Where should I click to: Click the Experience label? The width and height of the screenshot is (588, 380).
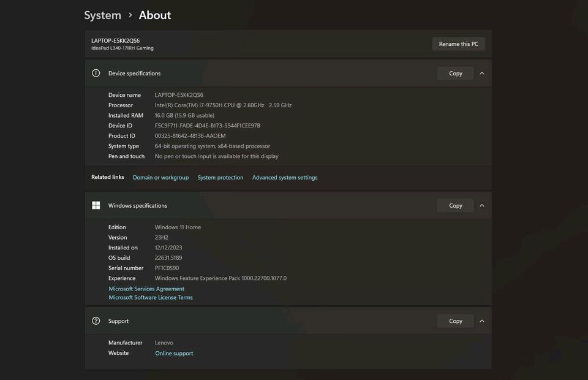(122, 278)
